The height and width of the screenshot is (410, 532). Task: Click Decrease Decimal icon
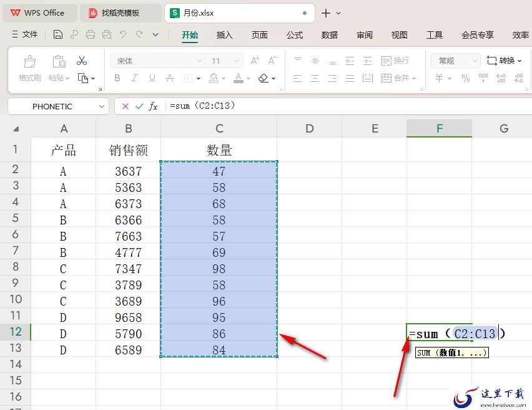click(x=518, y=78)
